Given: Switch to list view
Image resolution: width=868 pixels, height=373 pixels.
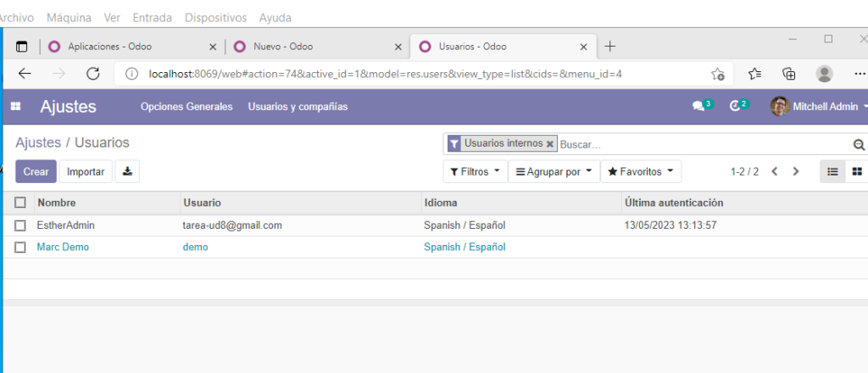Looking at the screenshot, I should tap(832, 171).
